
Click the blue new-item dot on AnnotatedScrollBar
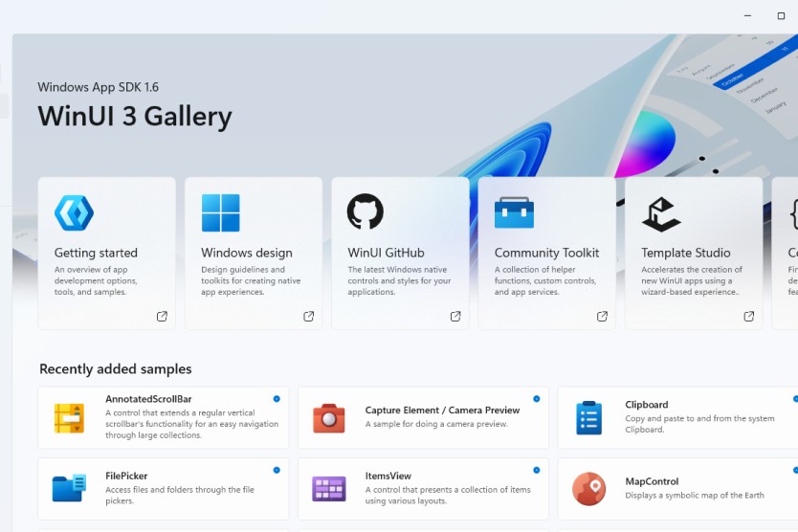pyautogui.click(x=277, y=399)
